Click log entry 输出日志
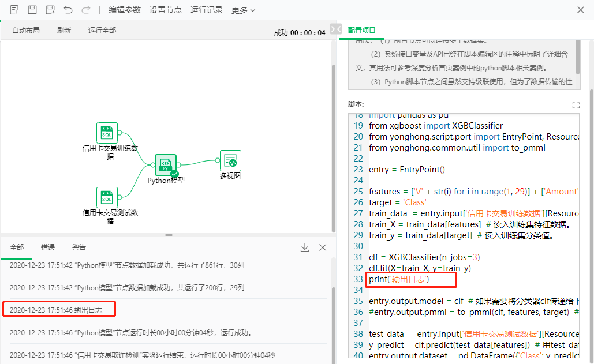The image size is (594, 364). coord(56,310)
